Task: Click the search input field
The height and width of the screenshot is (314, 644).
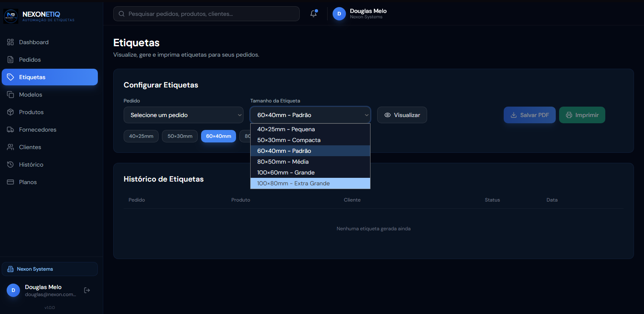Action: [206, 14]
